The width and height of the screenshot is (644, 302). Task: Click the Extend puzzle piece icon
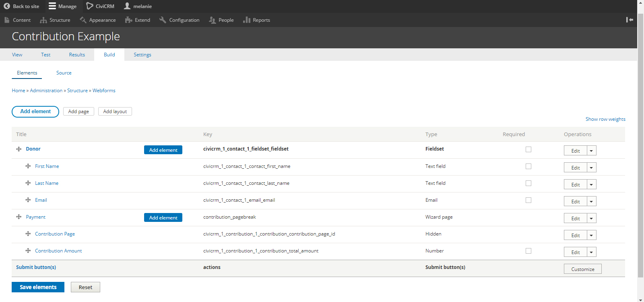click(129, 20)
